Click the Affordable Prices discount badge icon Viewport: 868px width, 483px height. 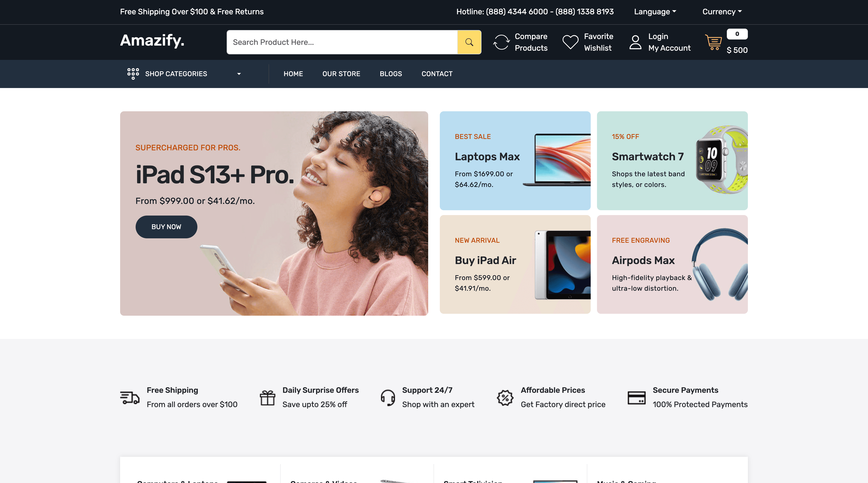pos(505,398)
